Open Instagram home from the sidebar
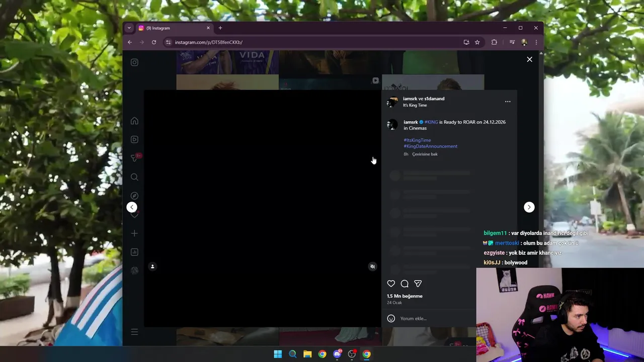The width and height of the screenshot is (644, 362). pyautogui.click(x=134, y=121)
